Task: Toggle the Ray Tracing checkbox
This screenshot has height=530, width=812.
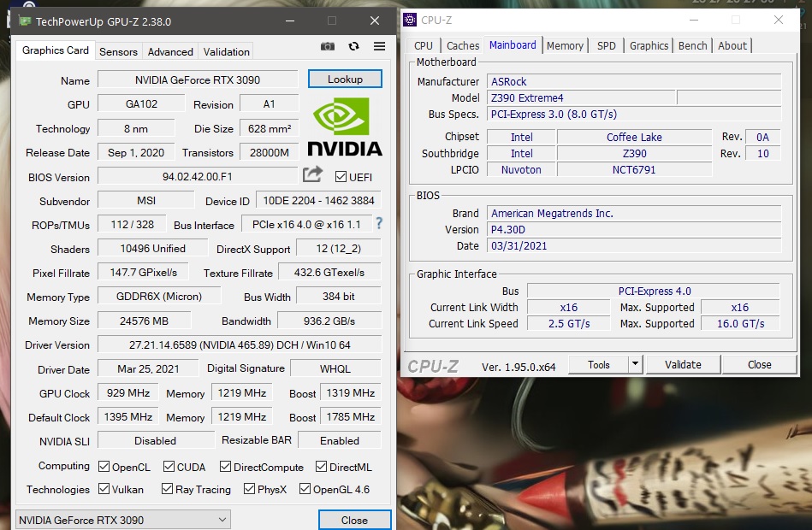Action: pyautogui.click(x=167, y=489)
